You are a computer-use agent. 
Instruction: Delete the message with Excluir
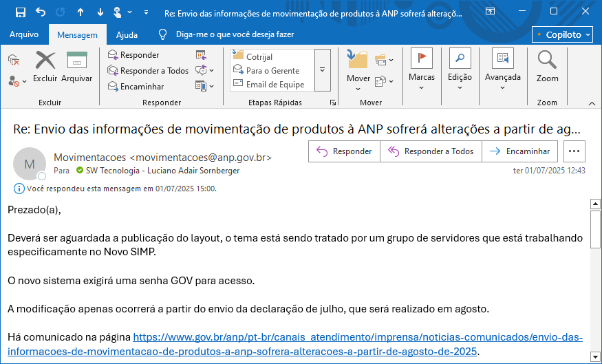(x=45, y=67)
